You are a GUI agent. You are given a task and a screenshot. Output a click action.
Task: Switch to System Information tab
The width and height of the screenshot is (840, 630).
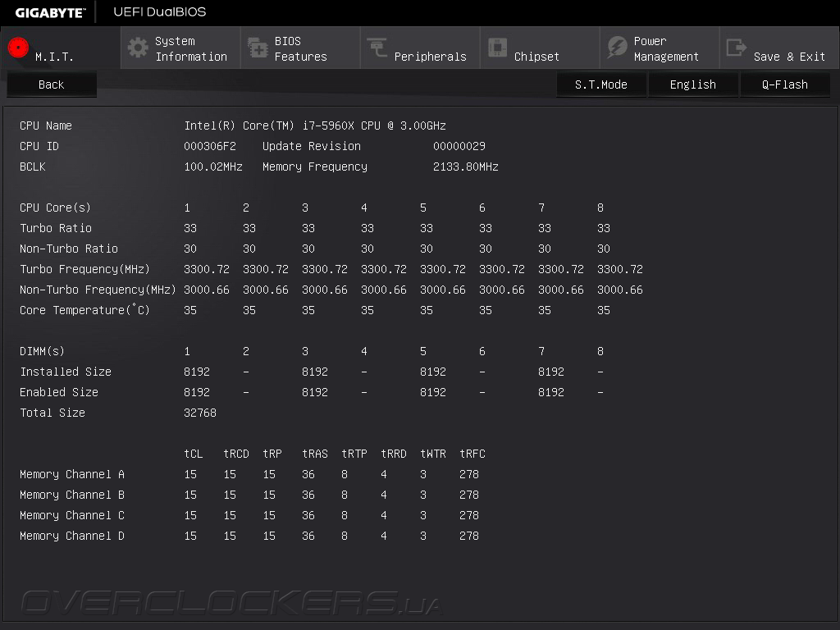pyautogui.click(x=180, y=48)
